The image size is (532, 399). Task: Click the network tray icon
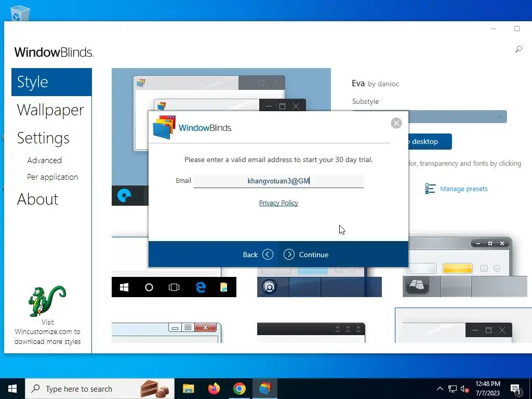[x=453, y=389]
